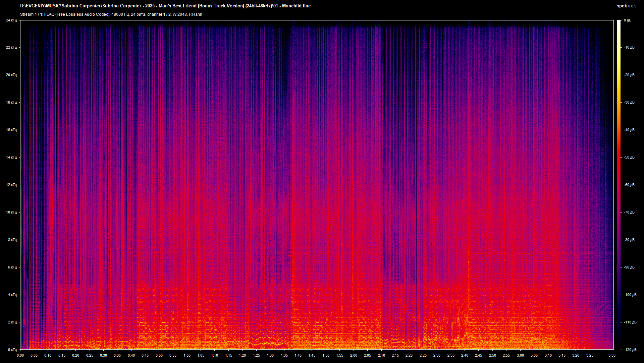Click the -30 дБ scale label
This screenshot has height=363, width=644.
629,102
